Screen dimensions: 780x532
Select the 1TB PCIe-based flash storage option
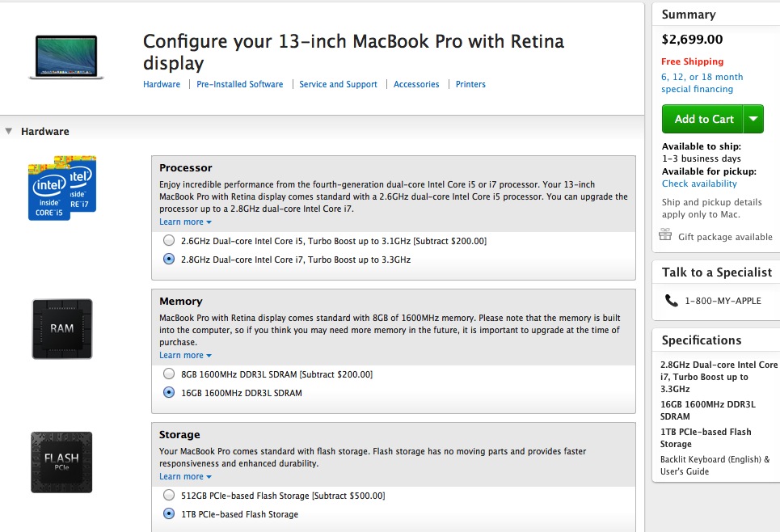pyautogui.click(x=169, y=513)
